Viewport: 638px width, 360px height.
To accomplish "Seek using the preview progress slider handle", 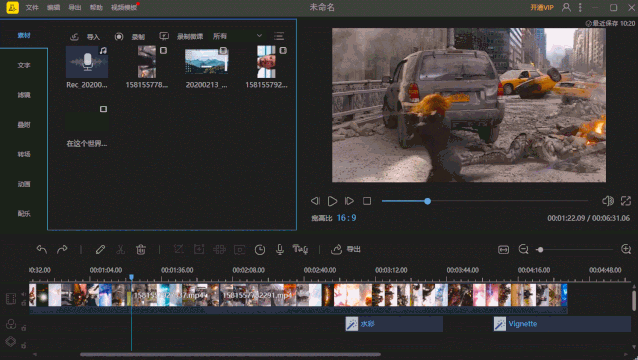I will 427,201.
